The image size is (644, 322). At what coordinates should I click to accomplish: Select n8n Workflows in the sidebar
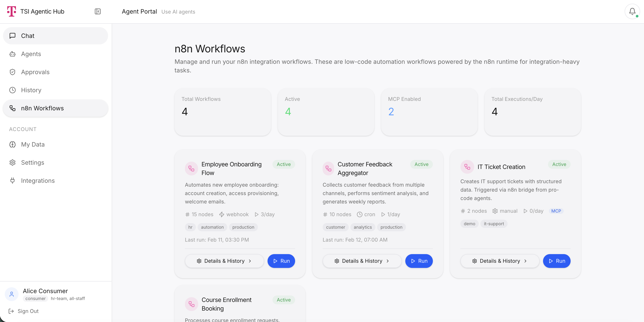pyautogui.click(x=56, y=108)
